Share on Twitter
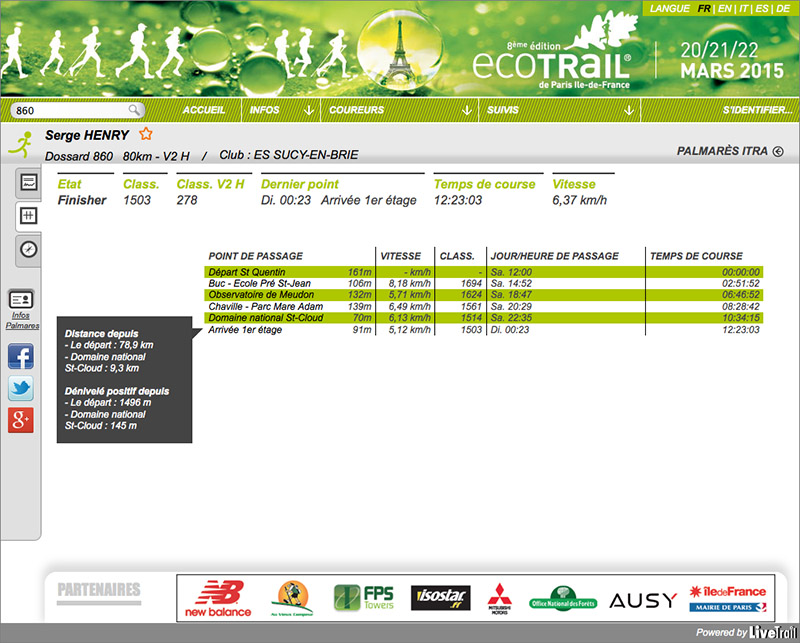Image resolution: width=800 pixels, height=643 pixels. (21, 388)
